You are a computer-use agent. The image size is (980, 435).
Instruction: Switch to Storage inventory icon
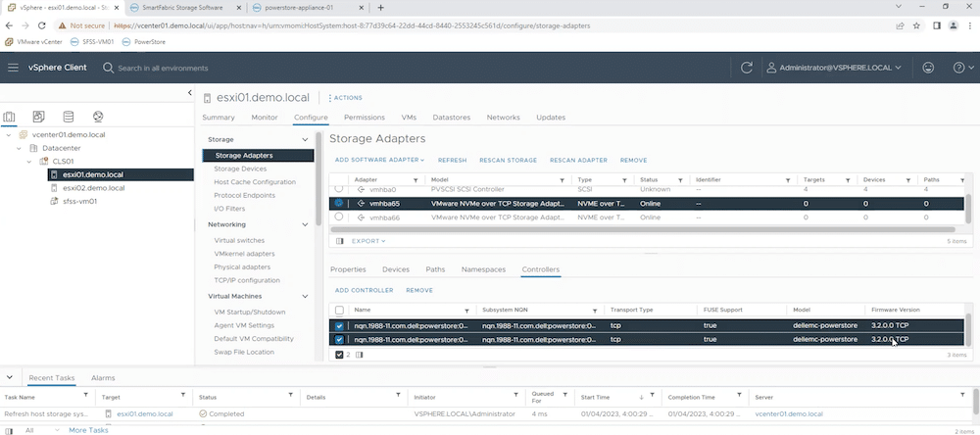point(69,117)
